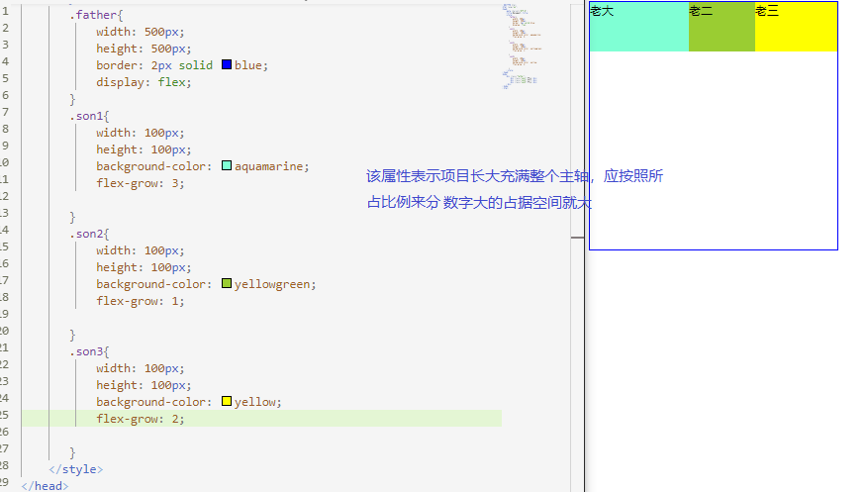Click the highlighted 'flex-grow: 2;' line
Image resolution: width=868 pixels, height=492 pixels.
(x=261, y=419)
